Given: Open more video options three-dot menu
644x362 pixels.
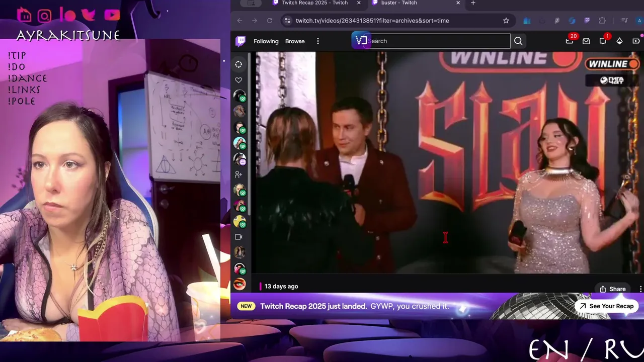Looking at the screenshot, I should (x=640, y=289).
